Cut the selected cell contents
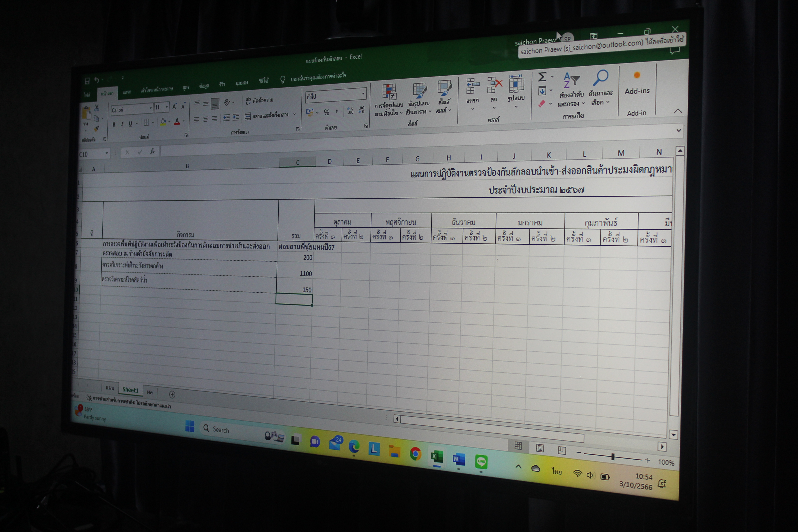The height and width of the screenshot is (532, 798). click(x=97, y=108)
